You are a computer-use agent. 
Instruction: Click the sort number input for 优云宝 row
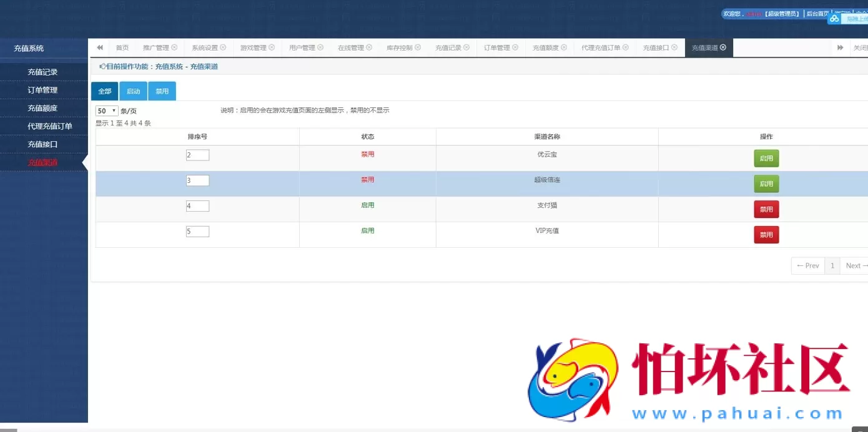[x=197, y=154]
